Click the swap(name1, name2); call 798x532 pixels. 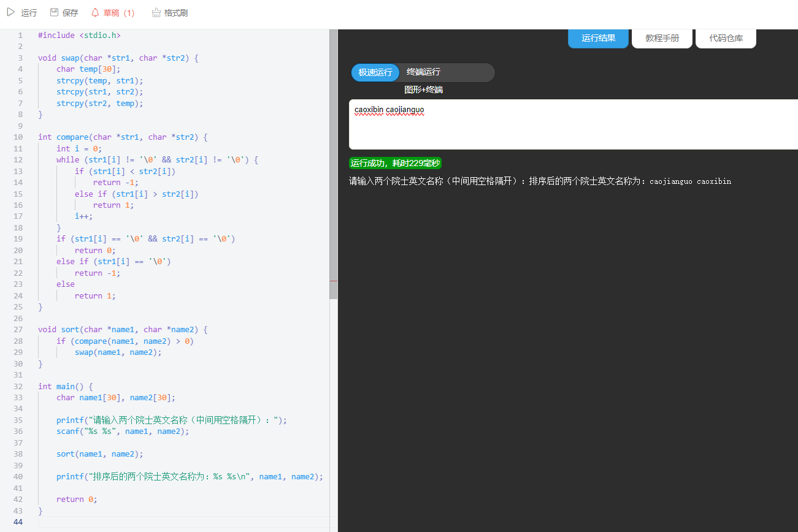pos(118,352)
